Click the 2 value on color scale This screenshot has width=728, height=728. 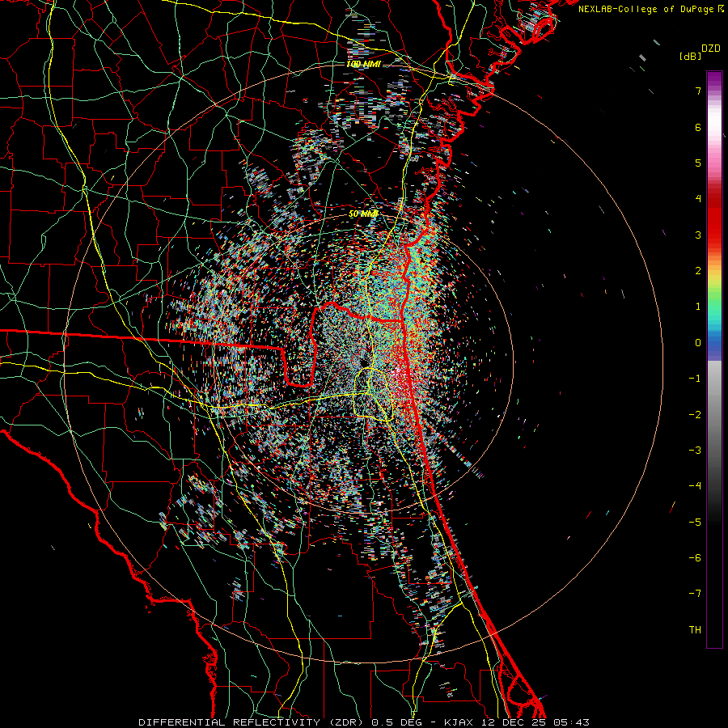[x=698, y=271]
